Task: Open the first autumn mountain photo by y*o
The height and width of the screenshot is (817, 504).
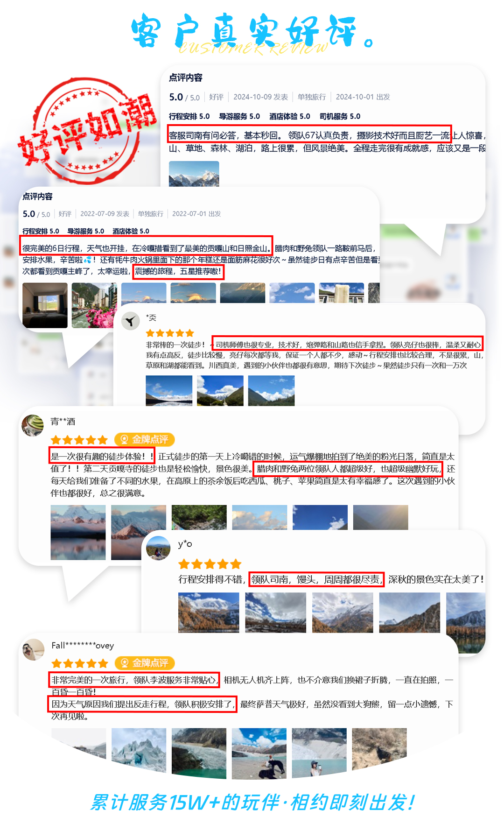Action: click(209, 613)
